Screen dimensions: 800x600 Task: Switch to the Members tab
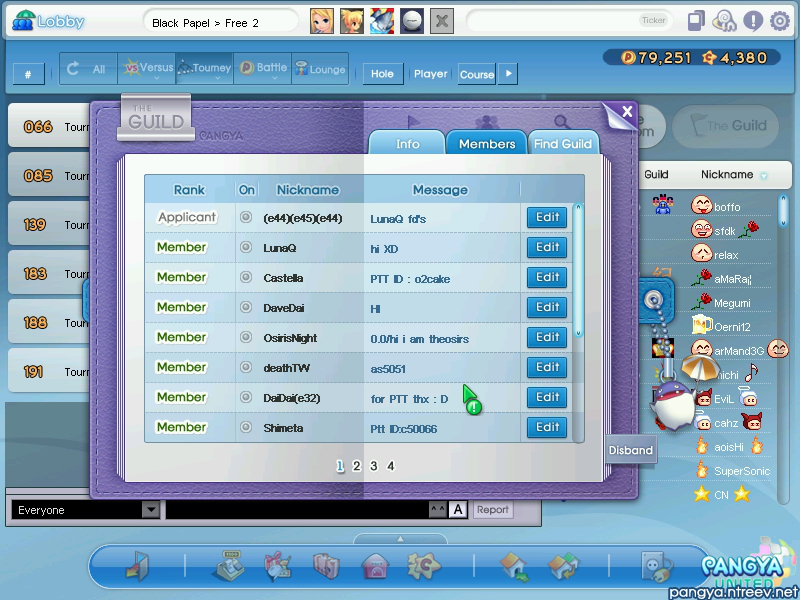487,143
